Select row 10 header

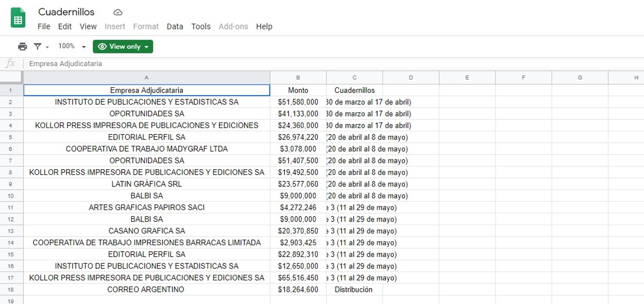12,196
